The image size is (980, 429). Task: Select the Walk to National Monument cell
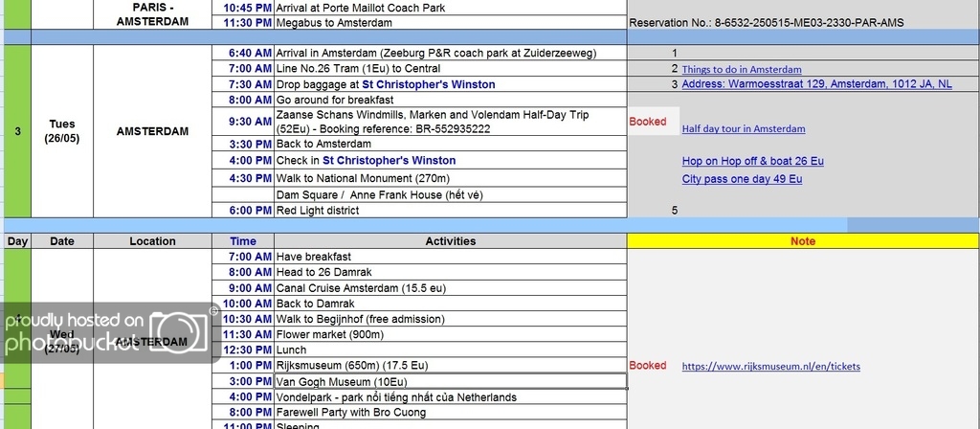click(450, 178)
